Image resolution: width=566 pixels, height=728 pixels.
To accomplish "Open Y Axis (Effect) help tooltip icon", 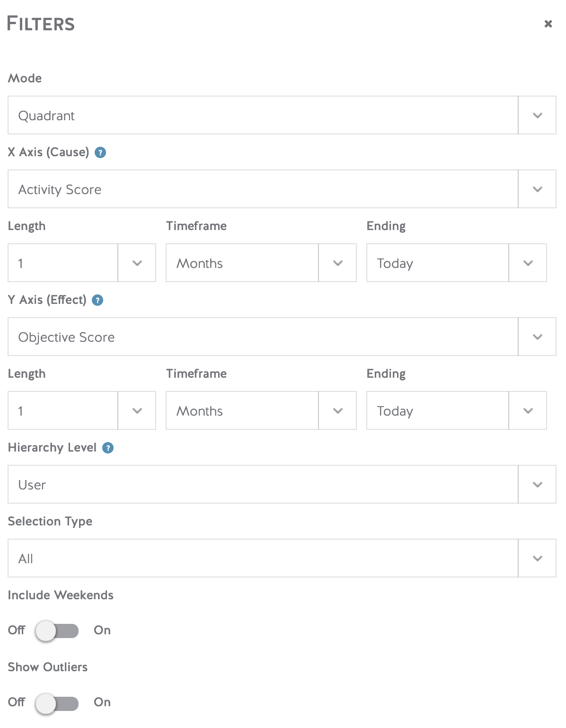I will (97, 300).
